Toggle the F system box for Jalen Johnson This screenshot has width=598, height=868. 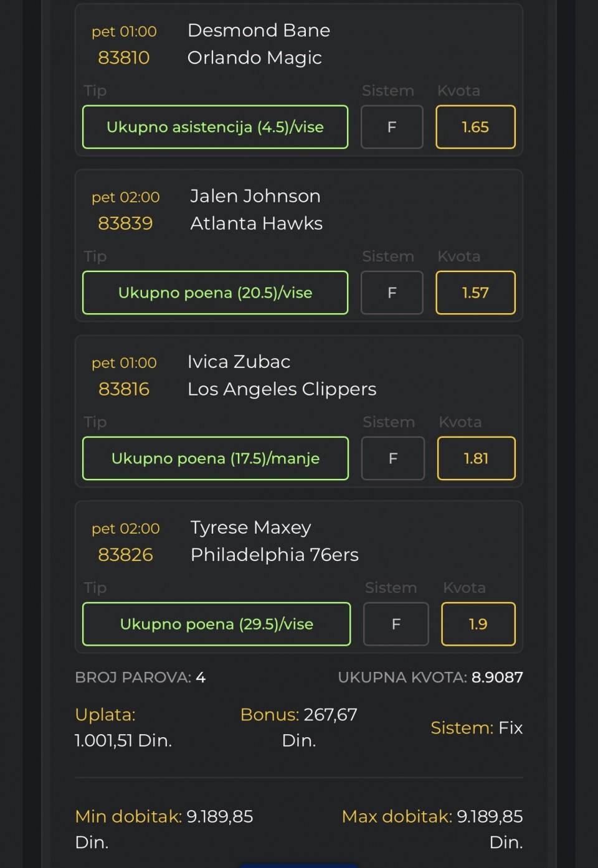coord(392,293)
